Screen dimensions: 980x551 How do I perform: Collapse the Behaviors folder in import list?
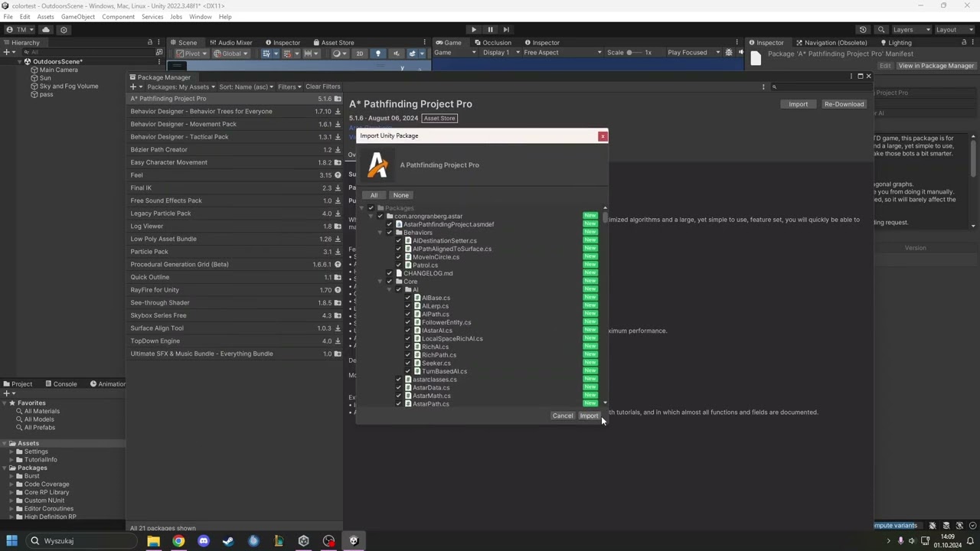coord(380,233)
